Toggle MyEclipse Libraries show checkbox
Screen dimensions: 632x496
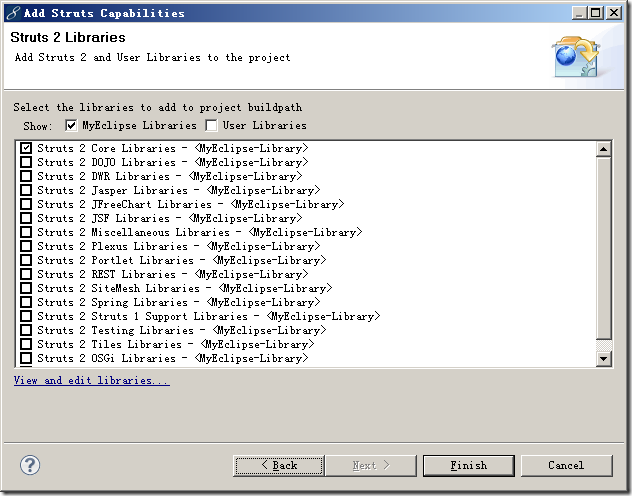click(x=71, y=125)
